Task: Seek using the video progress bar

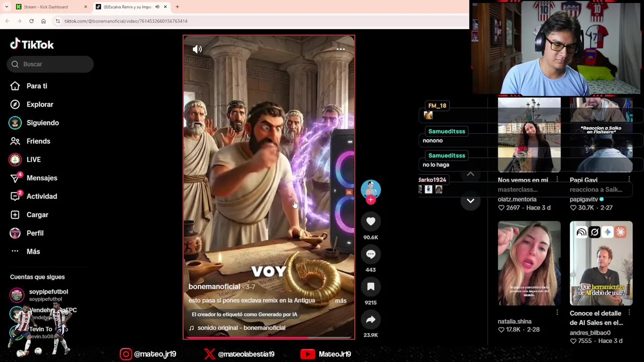Action: [x=269, y=338]
